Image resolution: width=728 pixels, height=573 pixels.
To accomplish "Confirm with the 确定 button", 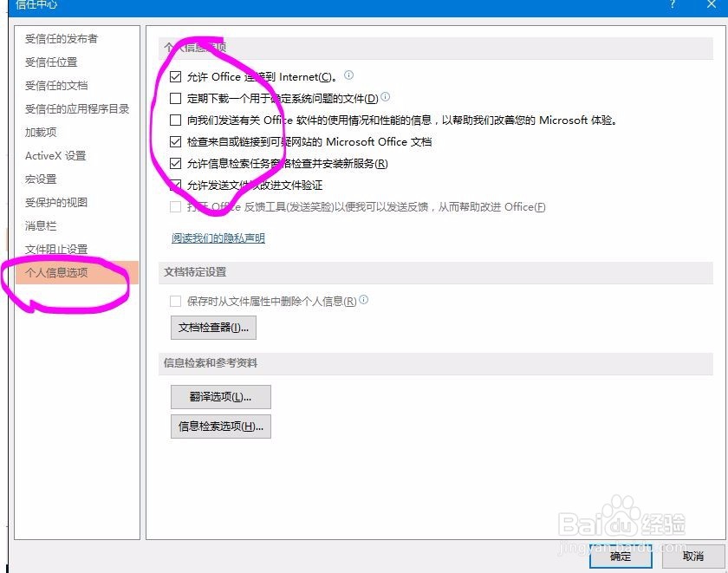I will [x=621, y=557].
